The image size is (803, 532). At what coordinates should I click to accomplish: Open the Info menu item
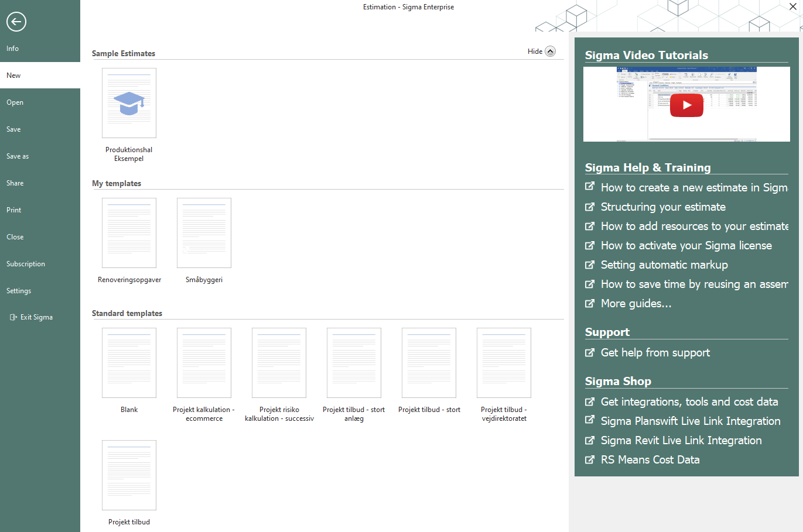(x=40, y=49)
